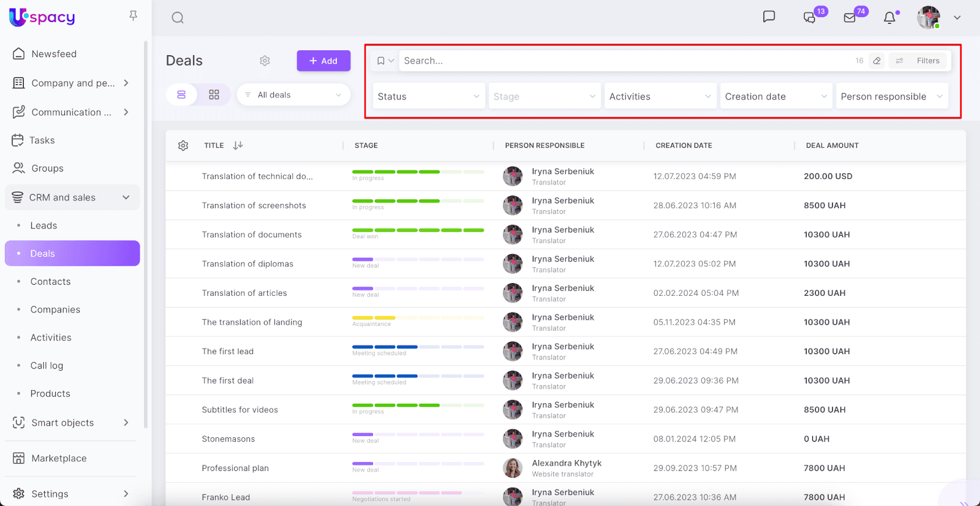The image size is (980, 506).
Task: Expand the All deals dropdown
Action: [x=293, y=95]
